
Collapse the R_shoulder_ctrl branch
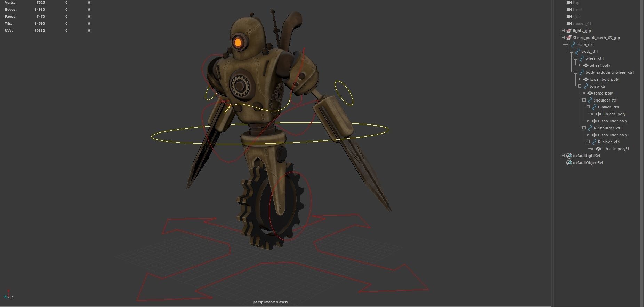(x=584, y=128)
